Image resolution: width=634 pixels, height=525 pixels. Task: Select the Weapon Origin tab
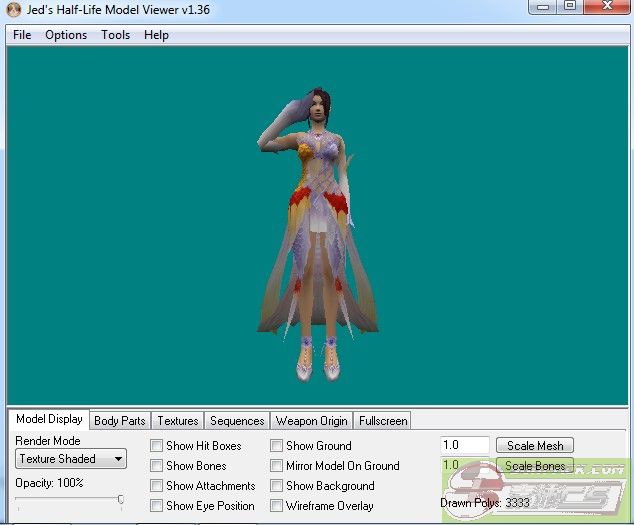311,421
